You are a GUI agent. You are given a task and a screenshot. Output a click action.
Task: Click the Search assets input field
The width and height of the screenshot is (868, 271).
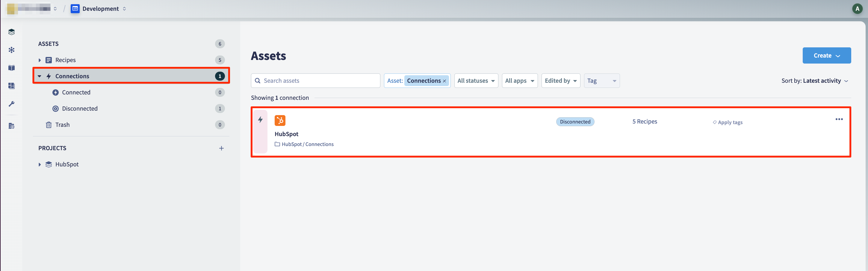point(315,81)
